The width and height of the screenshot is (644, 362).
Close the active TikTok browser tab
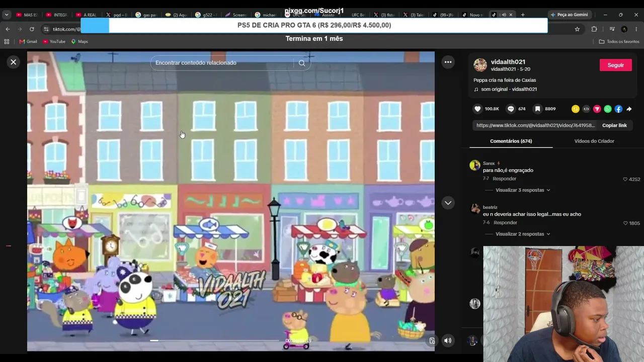511,15
